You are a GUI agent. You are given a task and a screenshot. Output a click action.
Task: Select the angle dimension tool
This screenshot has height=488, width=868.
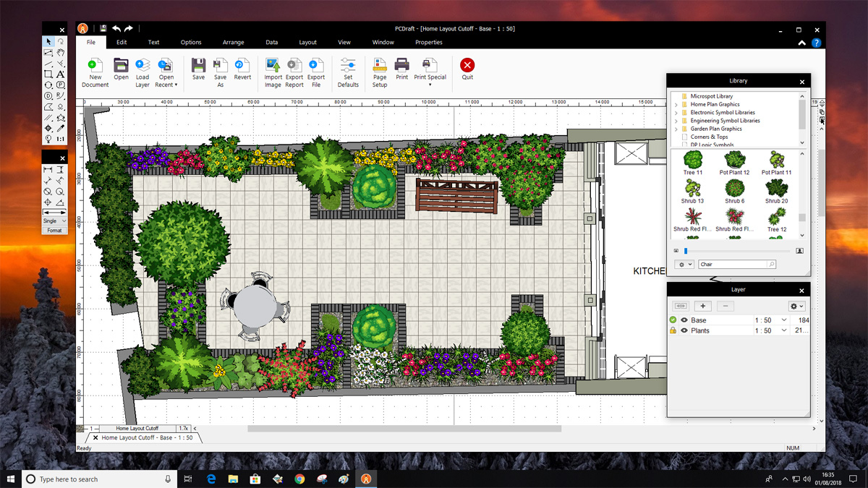[61, 202]
